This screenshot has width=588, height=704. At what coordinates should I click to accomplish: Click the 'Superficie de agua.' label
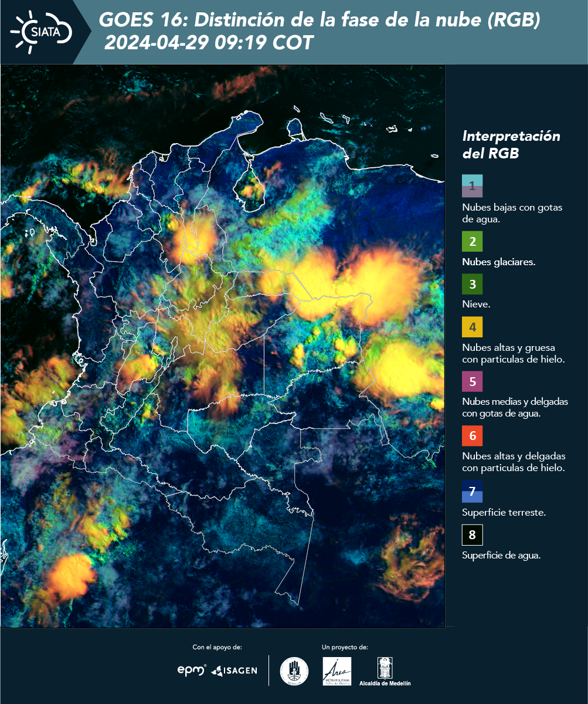(x=501, y=556)
